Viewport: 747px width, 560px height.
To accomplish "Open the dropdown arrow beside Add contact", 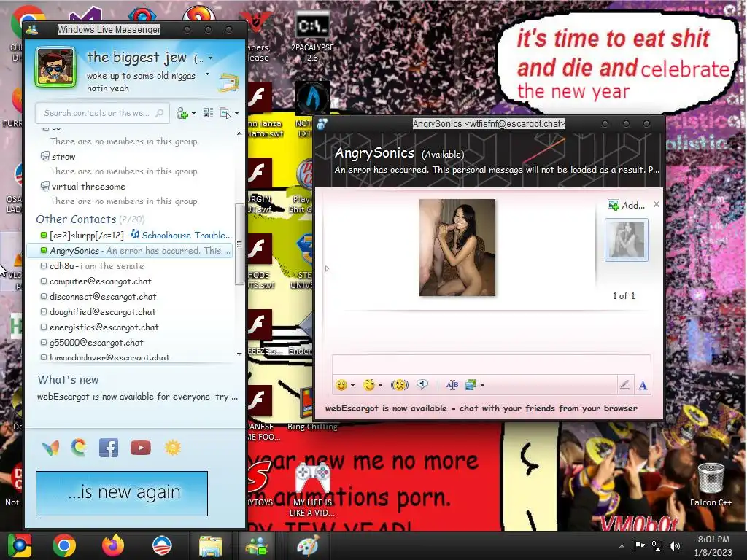I will pos(193,113).
